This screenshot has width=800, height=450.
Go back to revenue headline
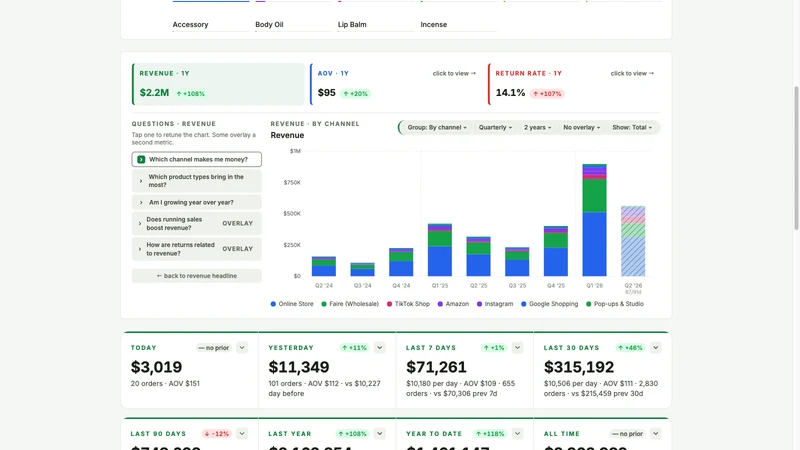tap(196, 276)
